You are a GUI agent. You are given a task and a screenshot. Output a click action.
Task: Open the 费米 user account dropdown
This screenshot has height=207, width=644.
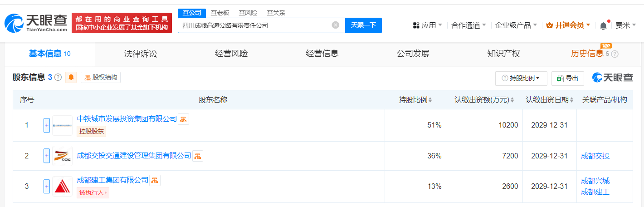pyautogui.click(x=626, y=25)
